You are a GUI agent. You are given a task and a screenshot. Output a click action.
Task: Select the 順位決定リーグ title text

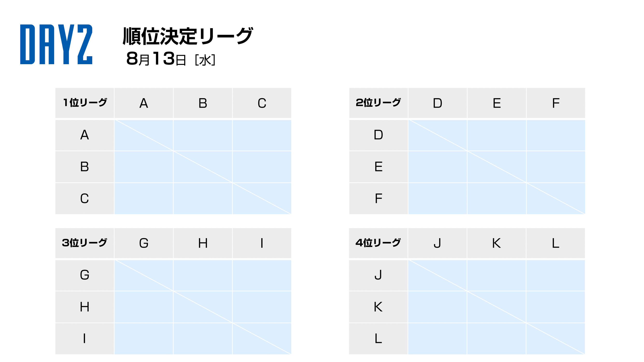point(188,36)
